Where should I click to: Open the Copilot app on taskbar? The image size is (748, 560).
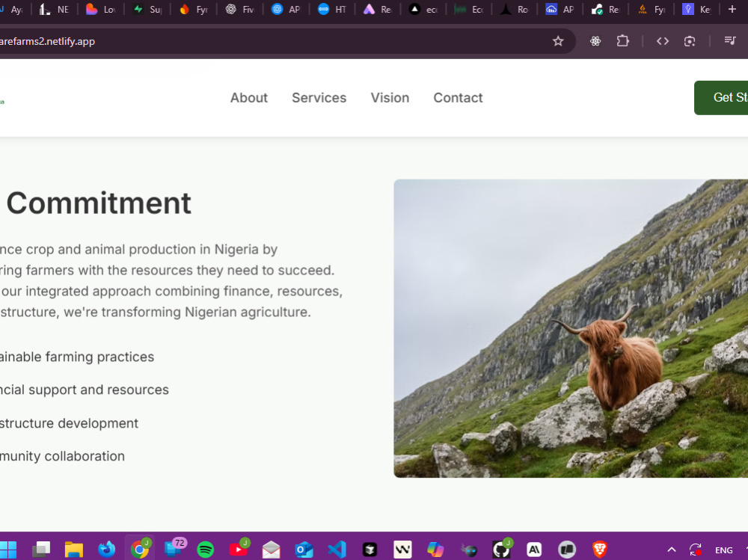click(x=435, y=550)
